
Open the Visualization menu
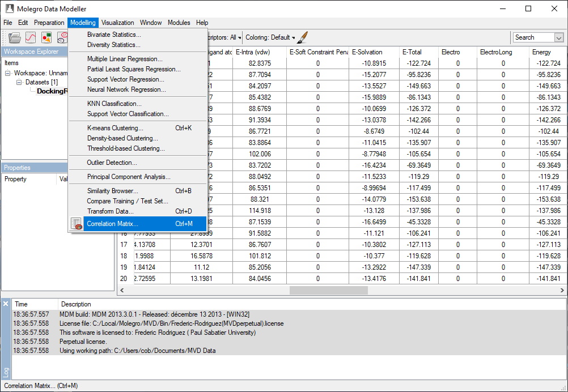[x=118, y=23]
